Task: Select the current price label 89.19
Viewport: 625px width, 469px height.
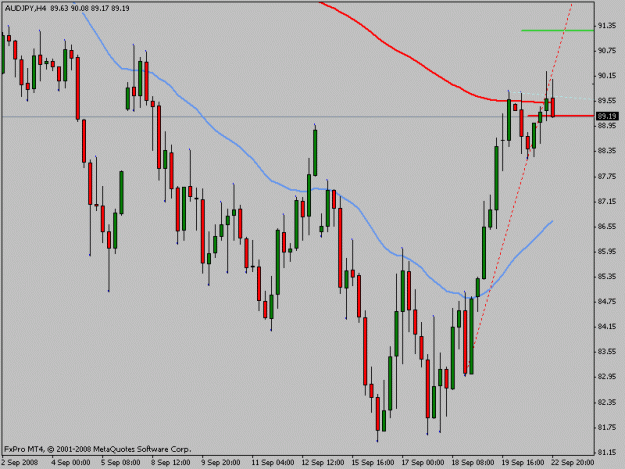Action: (x=607, y=116)
